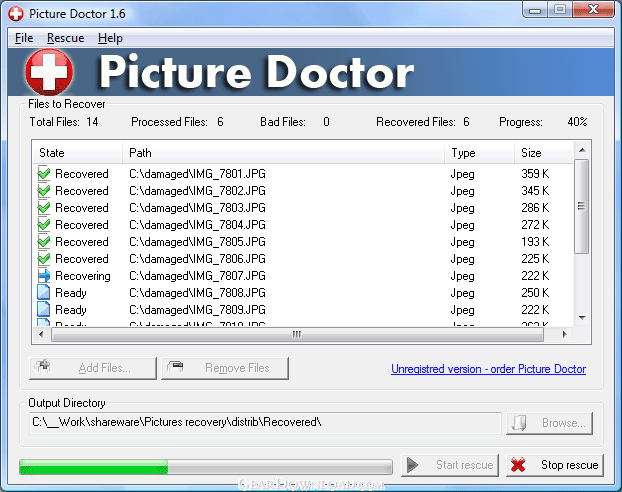The height and width of the screenshot is (492, 622).
Task: Click the Add Files... button label
Action: click(104, 368)
